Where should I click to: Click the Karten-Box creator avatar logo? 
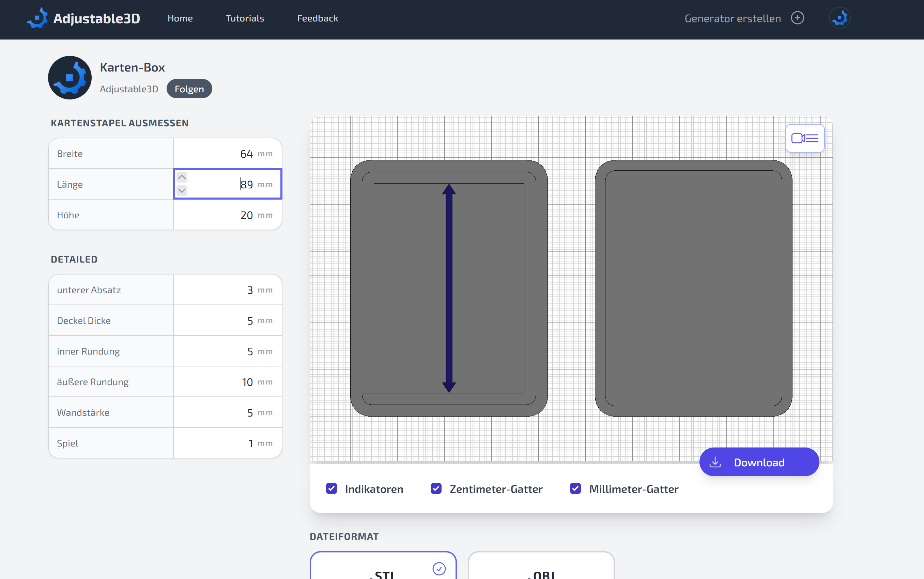70,78
